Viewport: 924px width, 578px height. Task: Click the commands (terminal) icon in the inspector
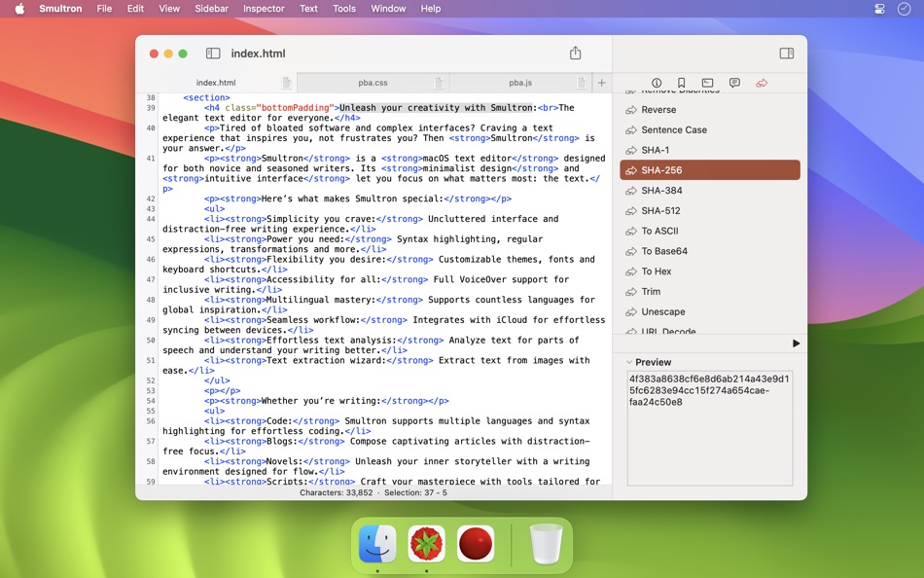pyautogui.click(x=708, y=84)
